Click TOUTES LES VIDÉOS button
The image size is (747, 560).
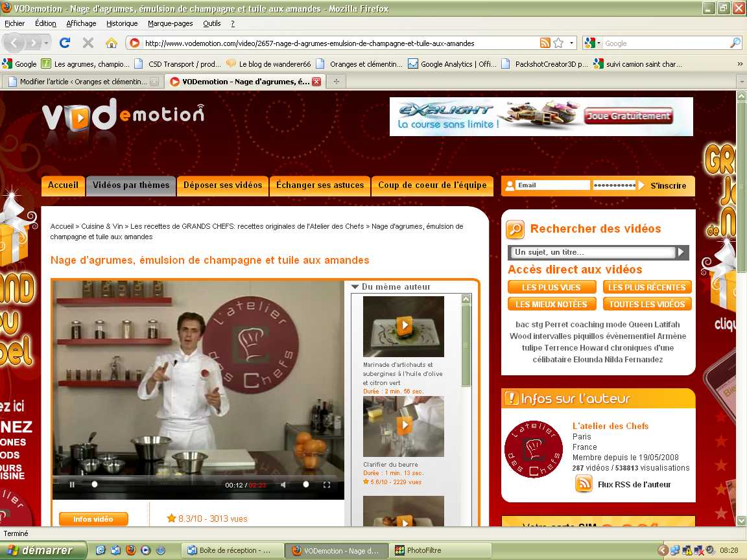pos(647,304)
